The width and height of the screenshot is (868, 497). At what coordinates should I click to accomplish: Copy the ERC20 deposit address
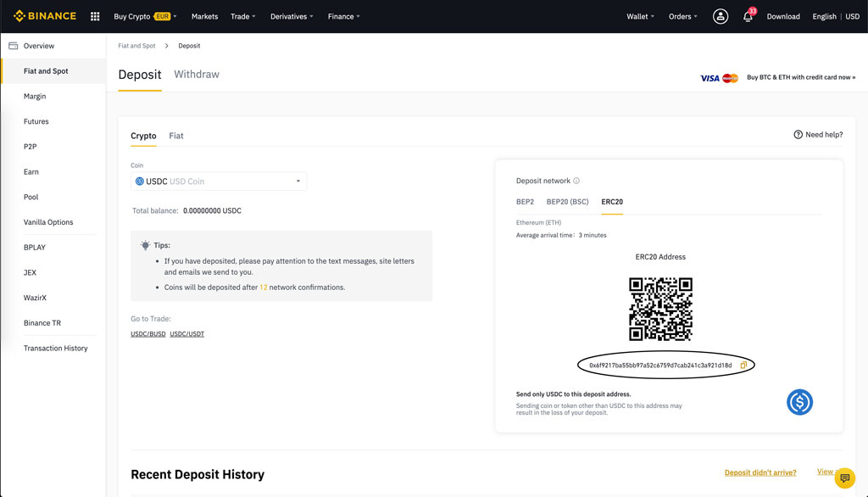[x=743, y=366]
